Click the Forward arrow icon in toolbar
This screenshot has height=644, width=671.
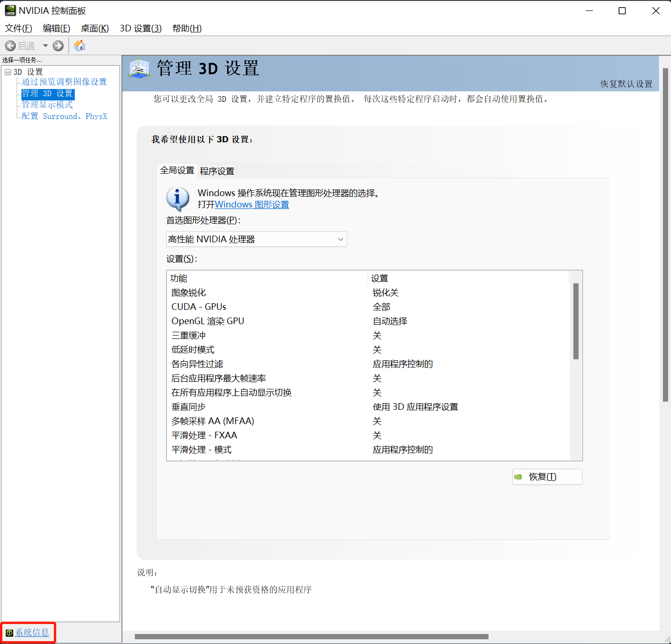(x=58, y=46)
